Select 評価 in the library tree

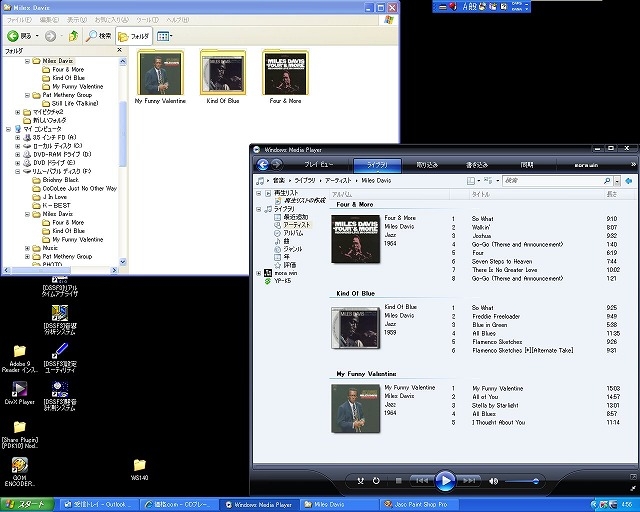pos(289,265)
